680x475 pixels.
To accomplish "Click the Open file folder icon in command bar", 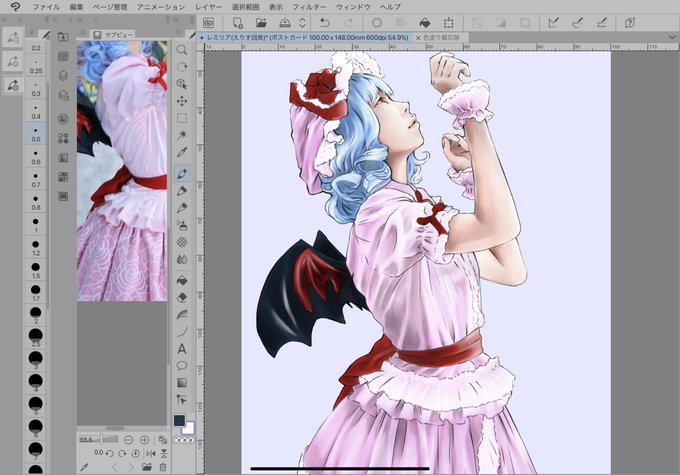I will (x=261, y=23).
